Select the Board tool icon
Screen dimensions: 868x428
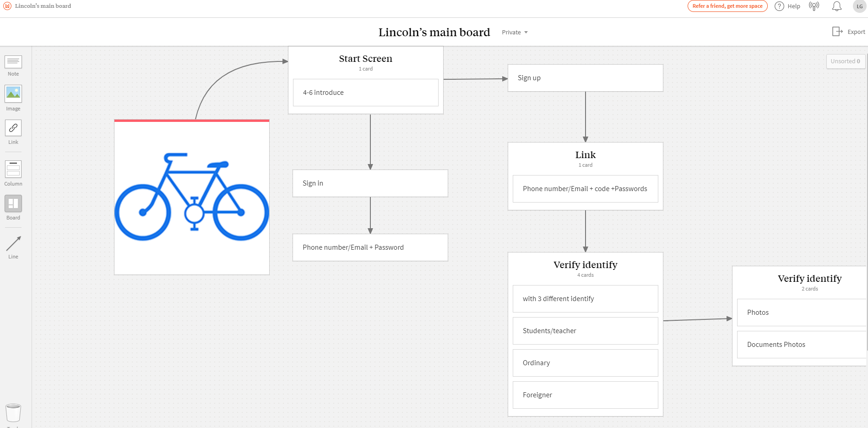[x=13, y=203]
